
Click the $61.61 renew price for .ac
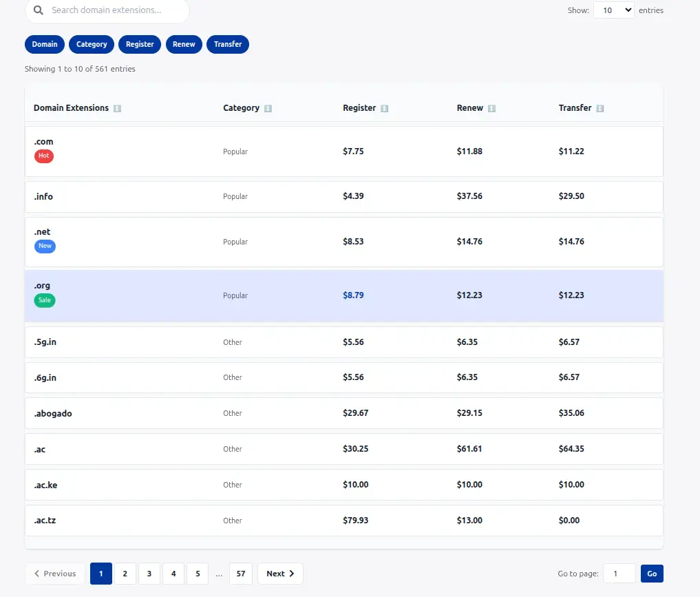(469, 449)
